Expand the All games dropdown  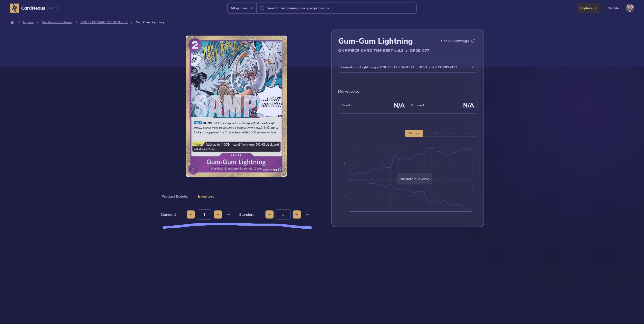pyautogui.click(x=241, y=8)
